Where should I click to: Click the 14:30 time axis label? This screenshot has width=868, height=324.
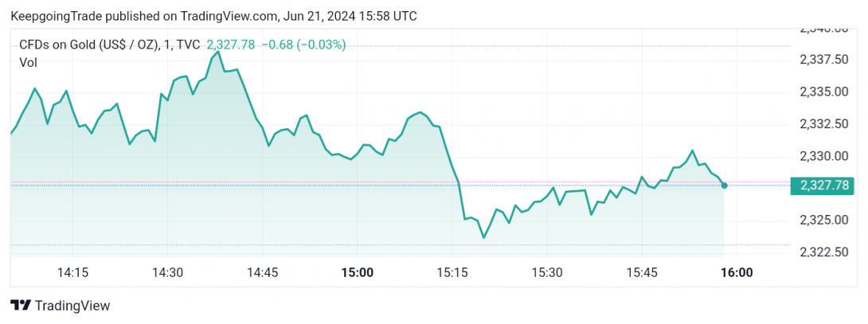(x=168, y=272)
